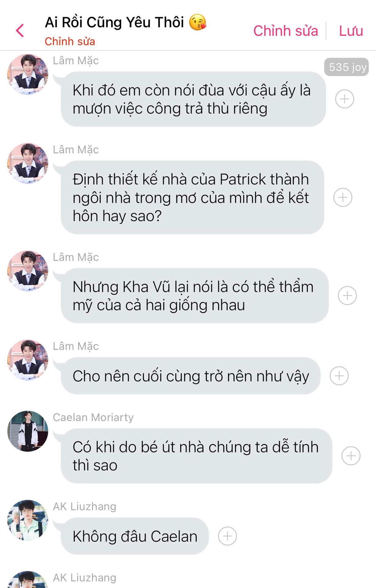Select the 'Nhưng Kha Vũ lại nói' message bubble
The image size is (376, 588).
coord(195,296)
